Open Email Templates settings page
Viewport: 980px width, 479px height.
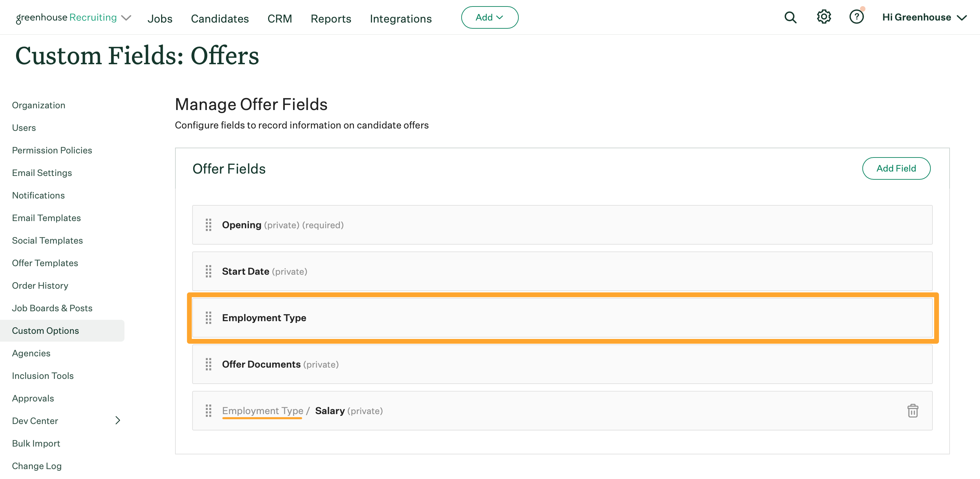[46, 218]
